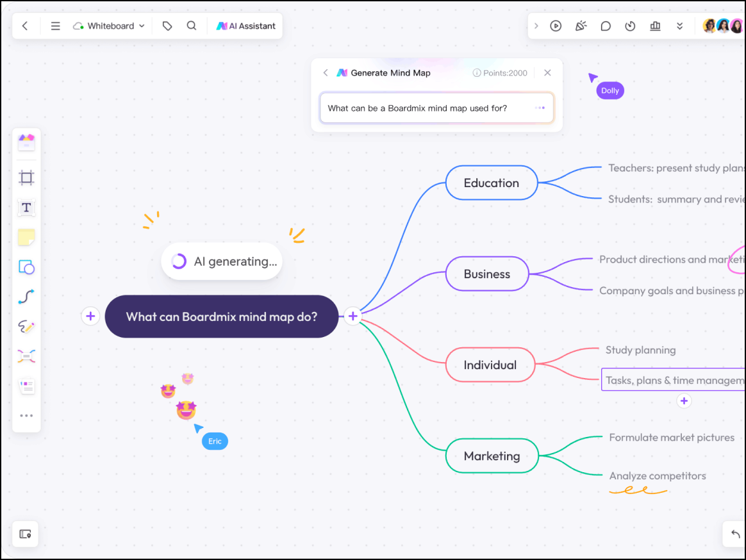The height and width of the screenshot is (560, 746).
Task: Select the Sticky note tool
Action: coord(27,237)
